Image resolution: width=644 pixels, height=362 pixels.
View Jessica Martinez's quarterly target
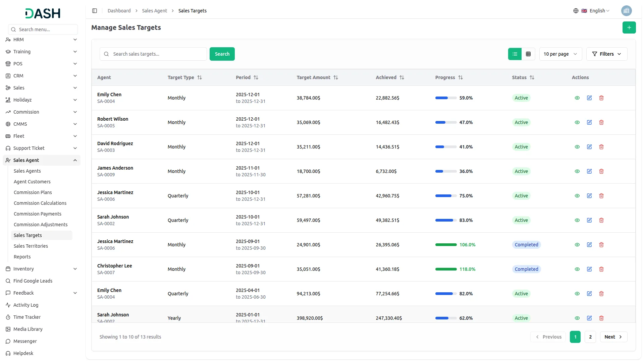pyautogui.click(x=577, y=196)
